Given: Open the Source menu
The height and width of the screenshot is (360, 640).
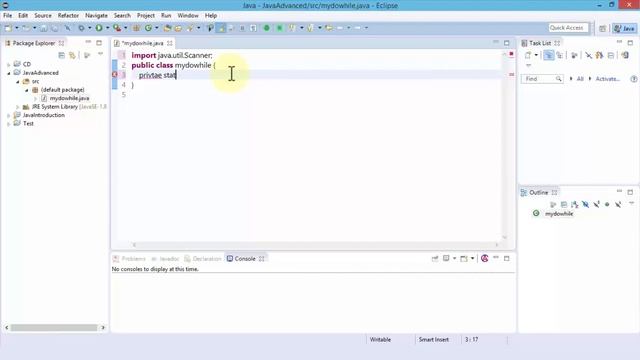Looking at the screenshot, I should click(x=43, y=16).
